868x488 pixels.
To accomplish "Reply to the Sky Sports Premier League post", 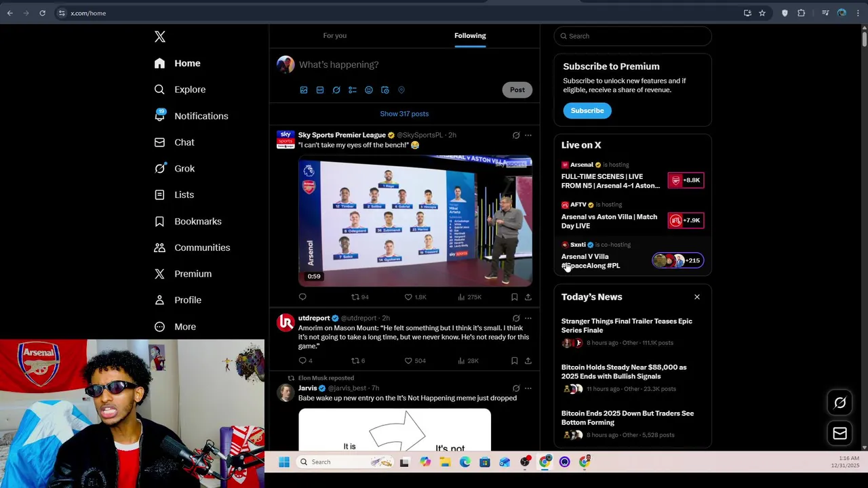I will pyautogui.click(x=302, y=297).
